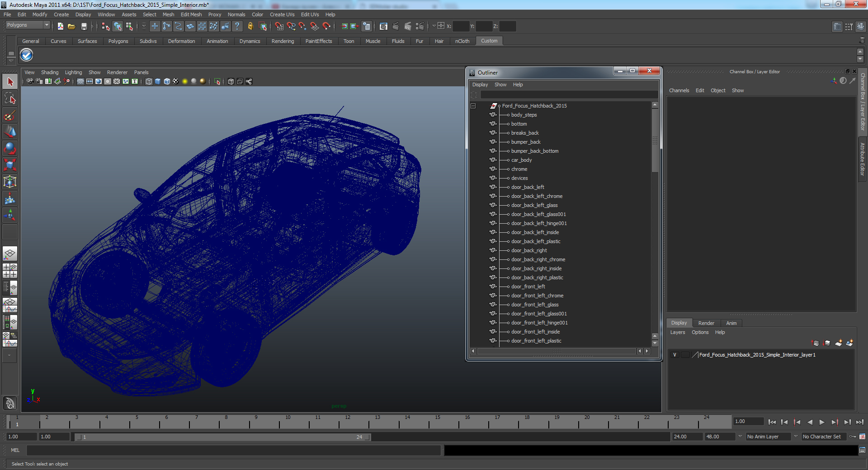
Task: Toggle wireframe display in viewport
Action: click(149, 81)
